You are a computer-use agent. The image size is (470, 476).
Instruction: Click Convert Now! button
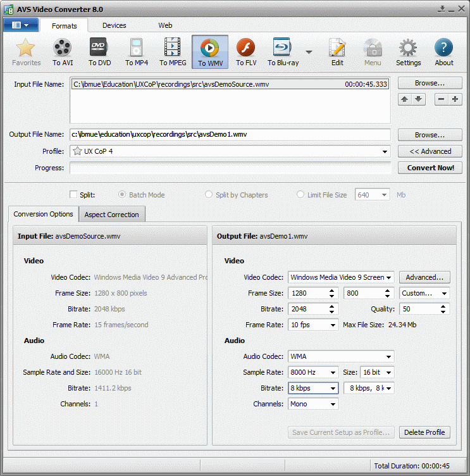430,168
